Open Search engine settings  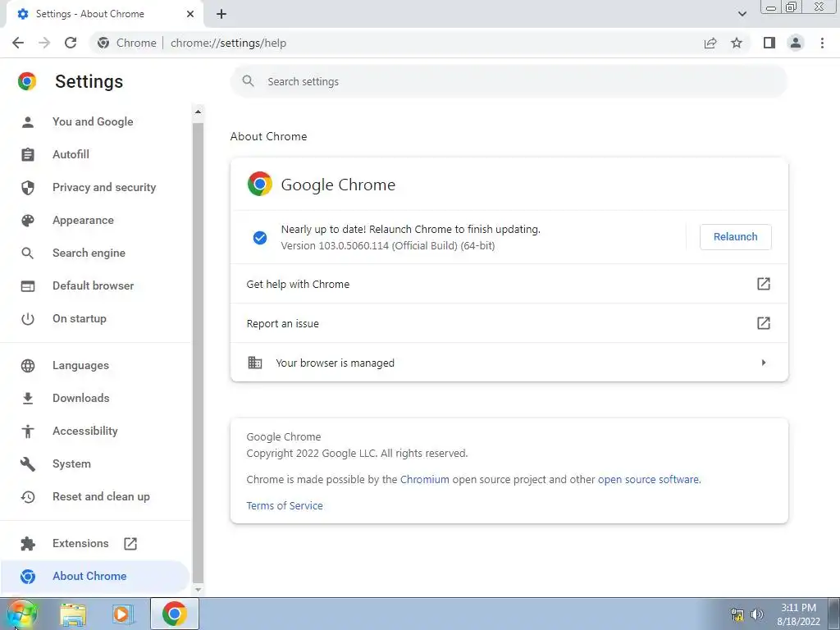click(89, 253)
